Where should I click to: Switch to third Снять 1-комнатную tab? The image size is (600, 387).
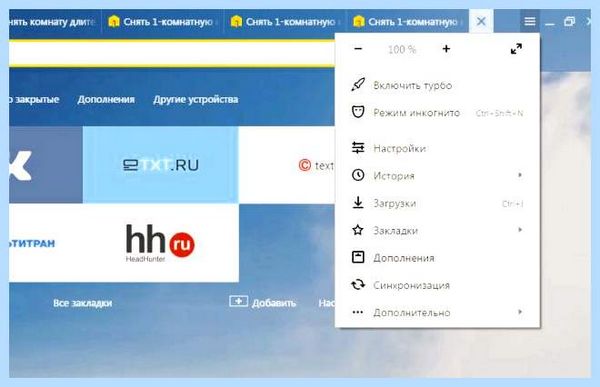click(285, 22)
